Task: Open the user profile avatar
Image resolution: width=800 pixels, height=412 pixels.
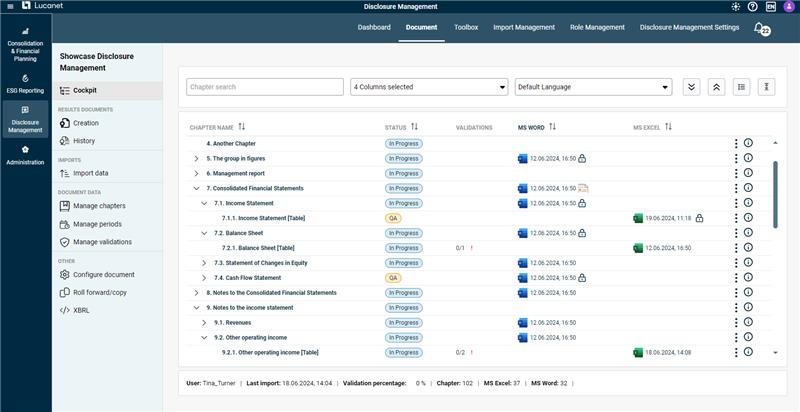Action: click(789, 7)
